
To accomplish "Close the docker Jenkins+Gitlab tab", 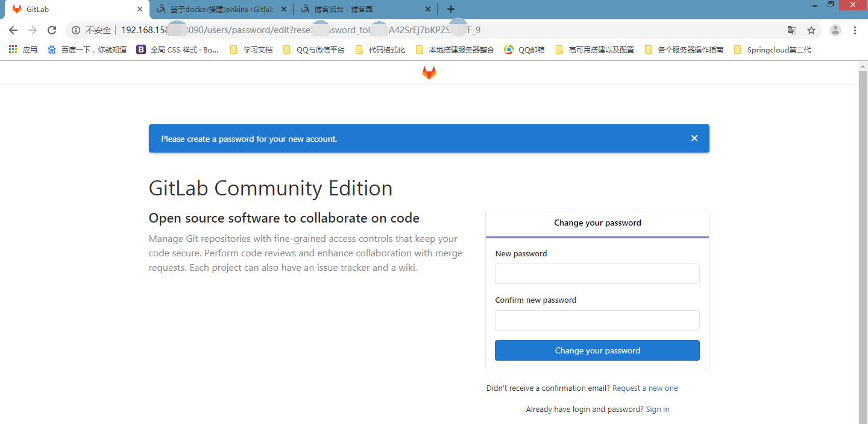I will pos(284,9).
